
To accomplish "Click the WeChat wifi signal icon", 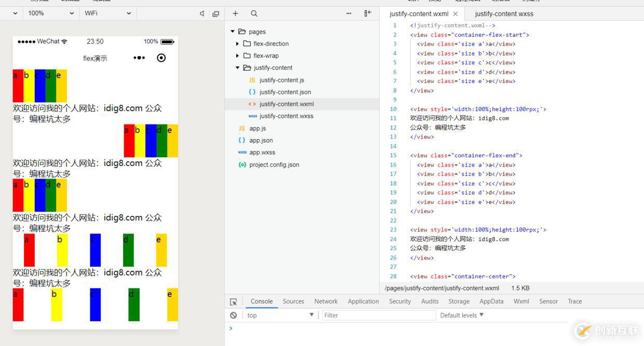I will coord(64,41).
